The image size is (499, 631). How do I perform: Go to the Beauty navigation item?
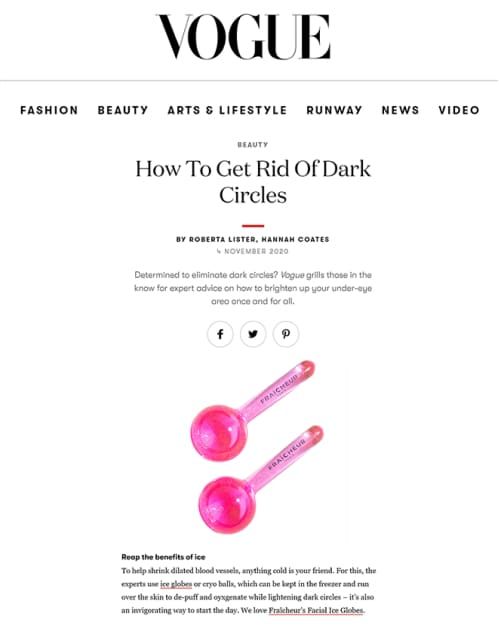pyautogui.click(x=123, y=110)
